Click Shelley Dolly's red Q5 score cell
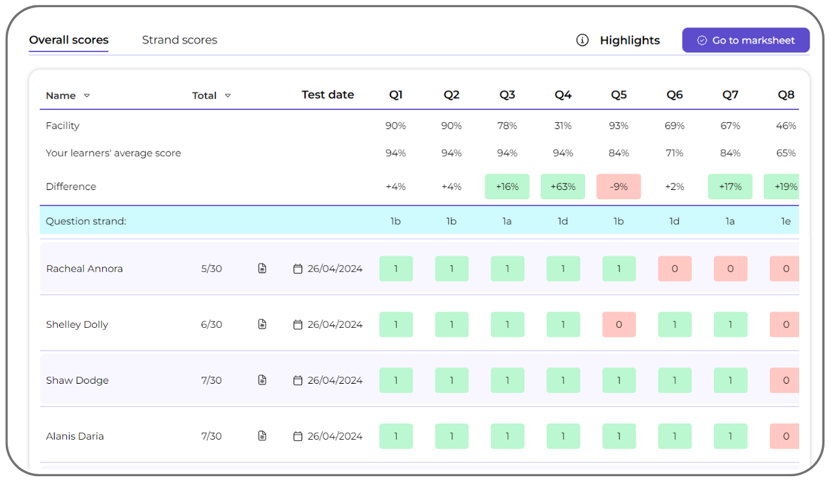The width and height of the screenshot is (830, 482). (619, 325)
